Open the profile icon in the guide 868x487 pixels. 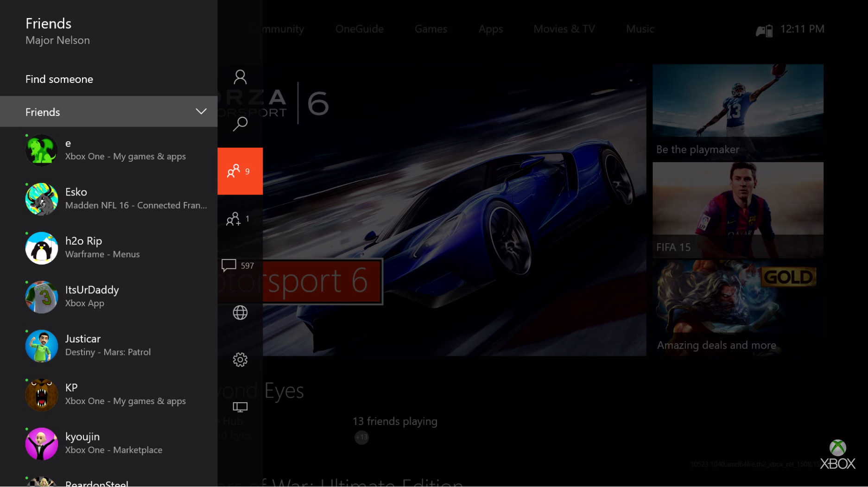240,77
